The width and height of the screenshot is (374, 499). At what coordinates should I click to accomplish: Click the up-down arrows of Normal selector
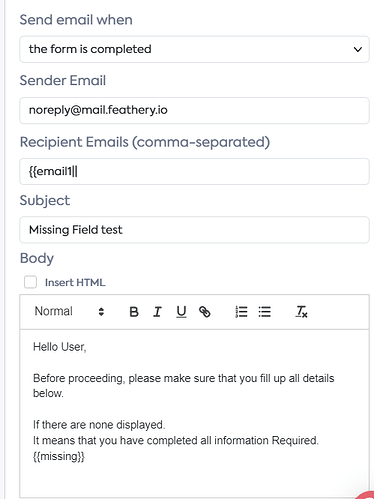coord(101,312)
